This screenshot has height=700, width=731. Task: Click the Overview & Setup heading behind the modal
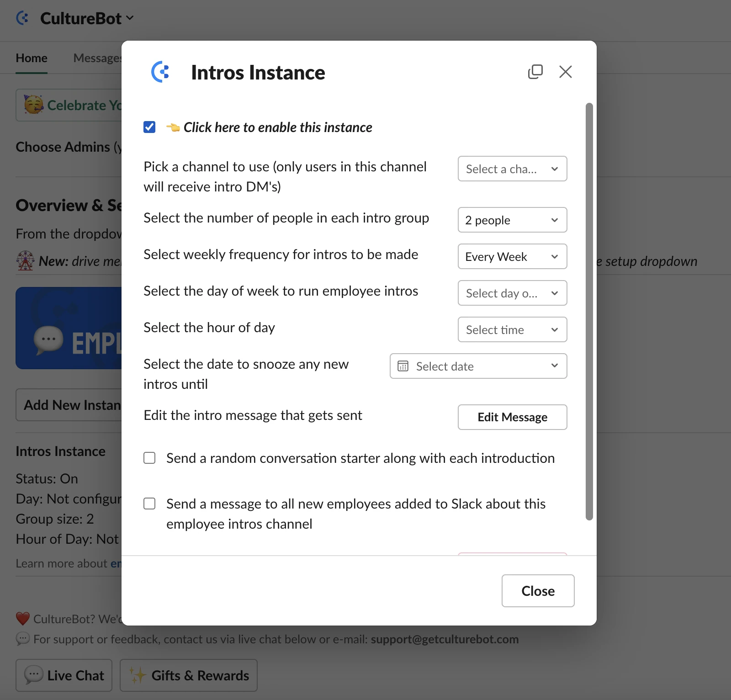coord(69,205)
